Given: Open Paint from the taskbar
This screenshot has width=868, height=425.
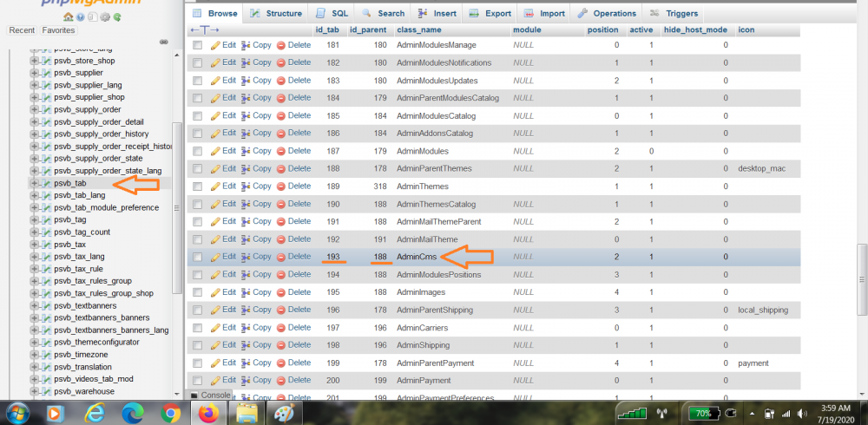Looking at the screenshot, I should pyautogui.click(x=284, y=413).
